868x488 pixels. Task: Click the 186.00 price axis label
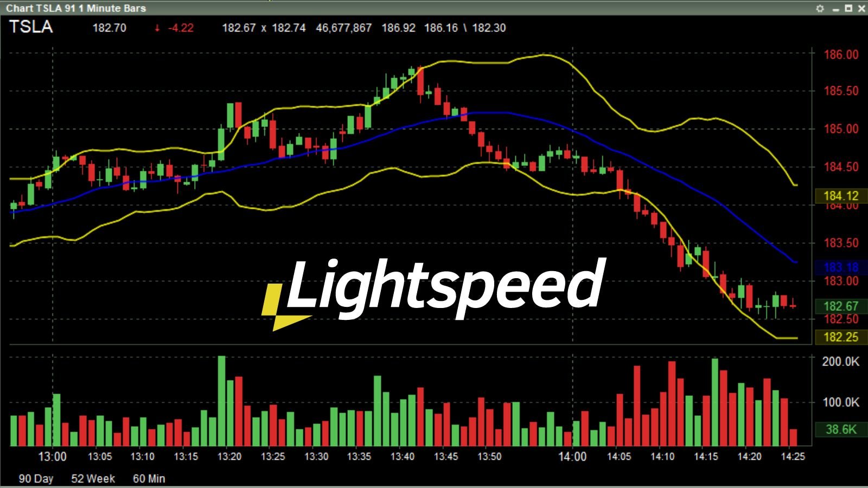click(841, 54)
